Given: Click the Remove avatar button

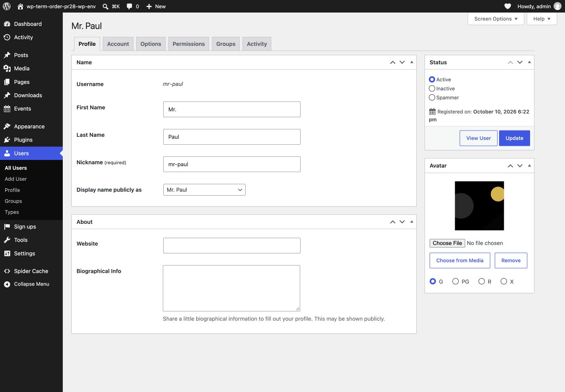Looking at the screenshot, I should pyautogui.click(x=511, y=260).
